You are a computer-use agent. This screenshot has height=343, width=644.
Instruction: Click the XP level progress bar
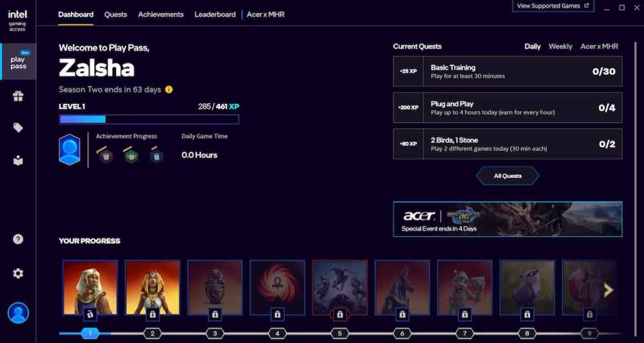tap(149, 119)
